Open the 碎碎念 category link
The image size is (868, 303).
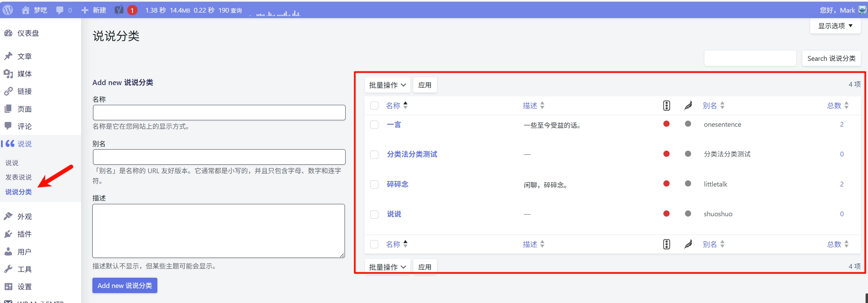point(398,184)
